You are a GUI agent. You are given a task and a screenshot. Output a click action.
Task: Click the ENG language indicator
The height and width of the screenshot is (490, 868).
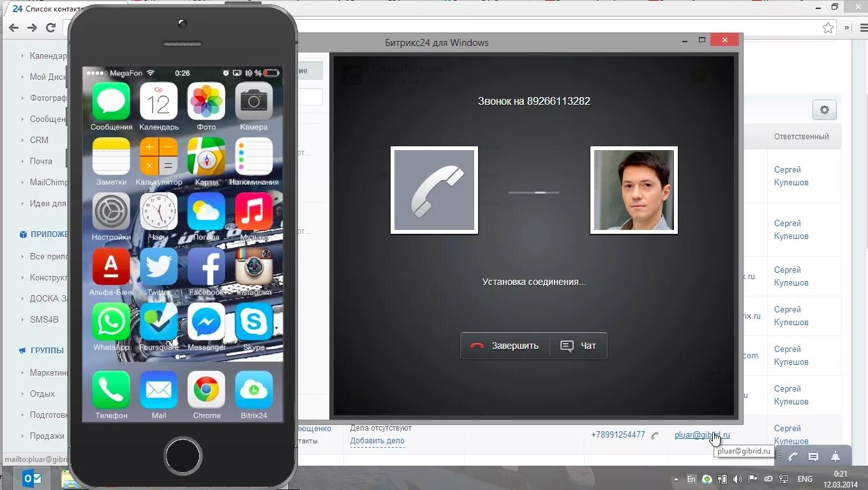point(805,479)
